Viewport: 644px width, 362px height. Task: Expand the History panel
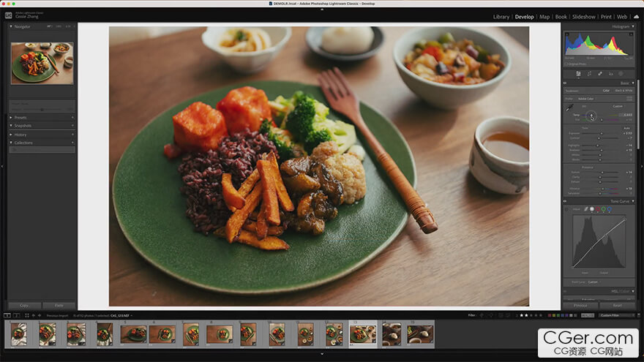coord(11,135)
